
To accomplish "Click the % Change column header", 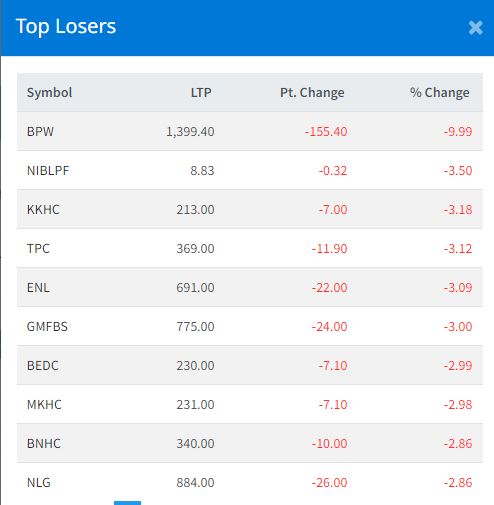I will [x=440, y=93].
